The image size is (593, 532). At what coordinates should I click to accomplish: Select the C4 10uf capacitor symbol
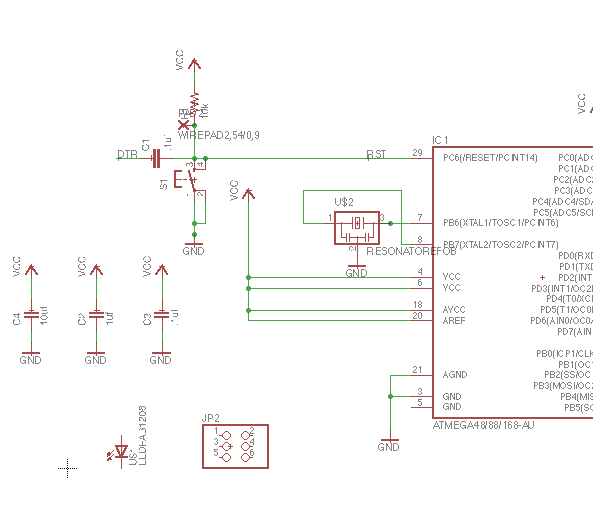pyautogui.click(x=31, y=315)
